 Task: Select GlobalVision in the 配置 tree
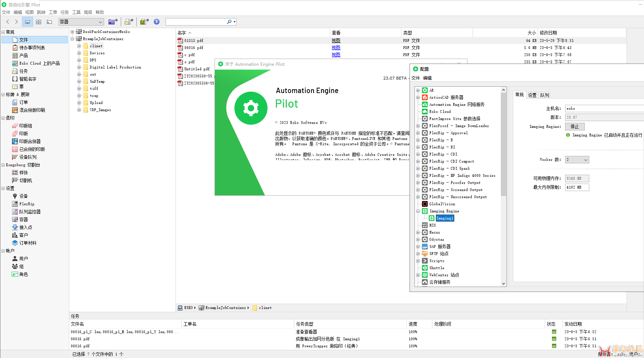pyautogui.click(x=442, y=204)
